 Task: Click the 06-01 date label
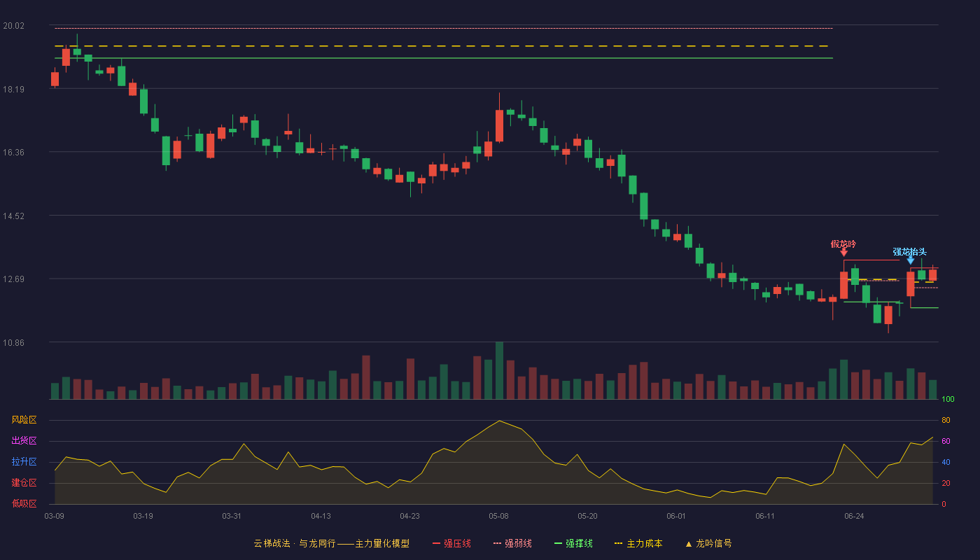pyautogui.click(x=676, y=516)
